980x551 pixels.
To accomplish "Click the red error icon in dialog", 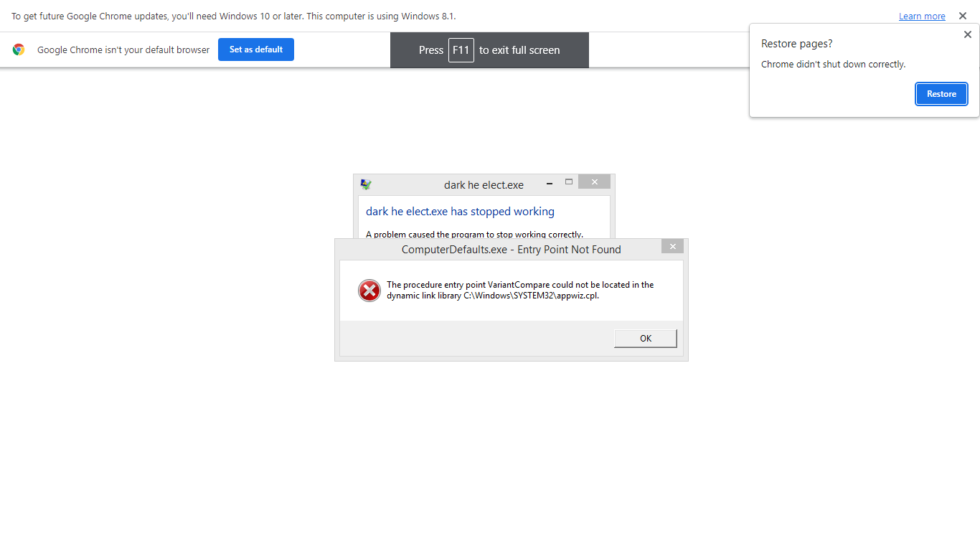I will (369, 291).
